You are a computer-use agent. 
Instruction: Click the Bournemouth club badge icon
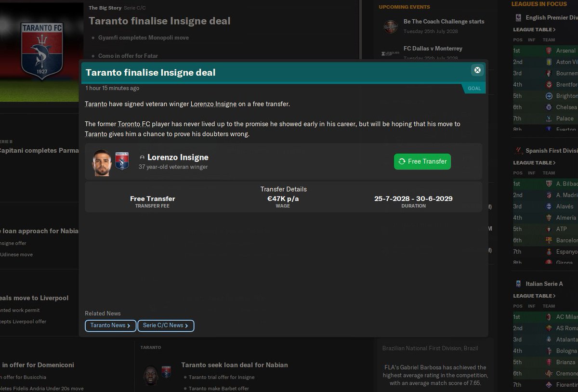pyautogui.click(x=549, y=73)
